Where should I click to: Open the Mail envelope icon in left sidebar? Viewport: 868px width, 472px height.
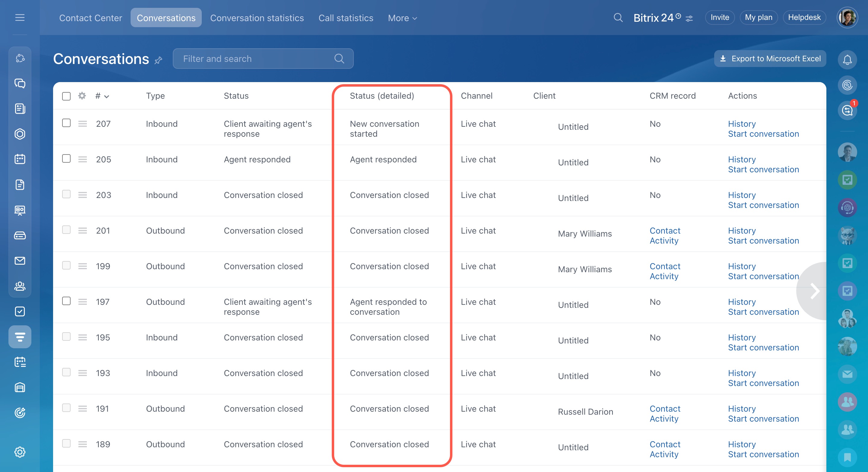pos(20,261)
